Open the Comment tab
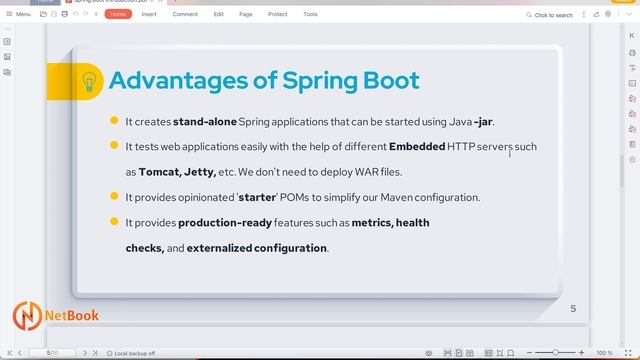This screenshot has height=360, width=640. (x=185, y=14)
